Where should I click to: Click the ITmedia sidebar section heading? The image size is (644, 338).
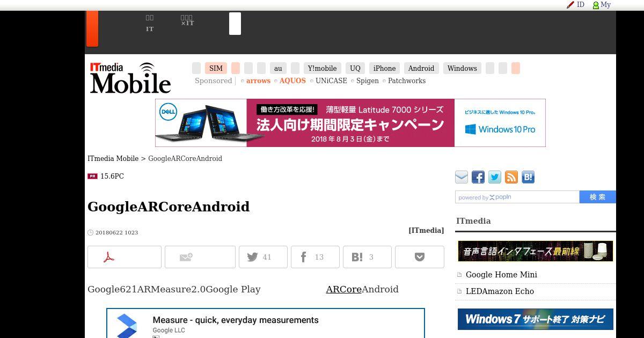(x=473, y=221)
